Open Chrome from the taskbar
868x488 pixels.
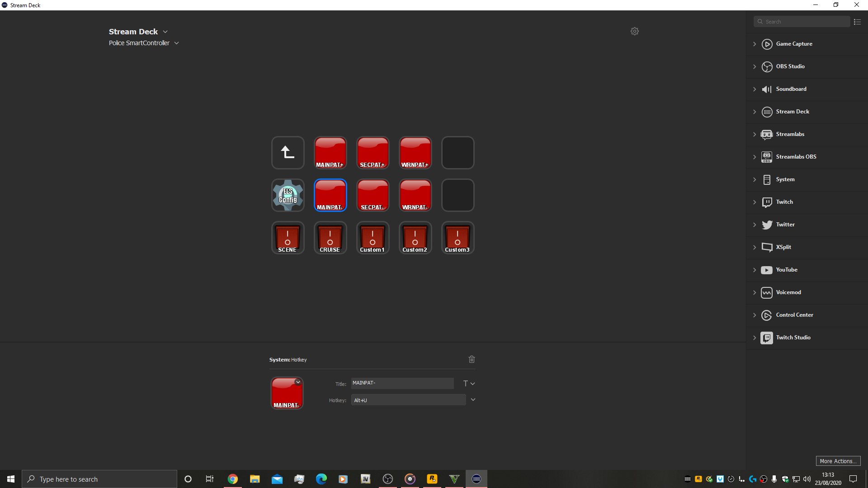pyautogui.click(x=232, y=479)
